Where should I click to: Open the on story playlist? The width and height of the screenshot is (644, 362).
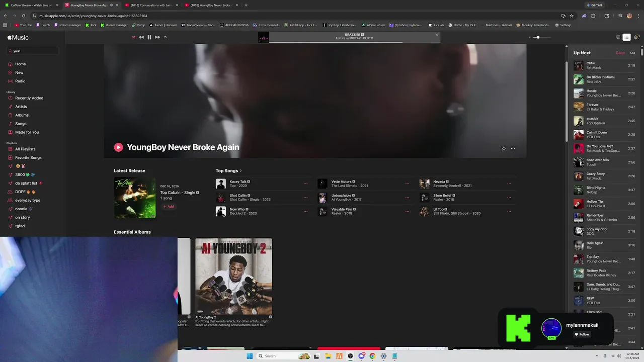pos(23,217)
